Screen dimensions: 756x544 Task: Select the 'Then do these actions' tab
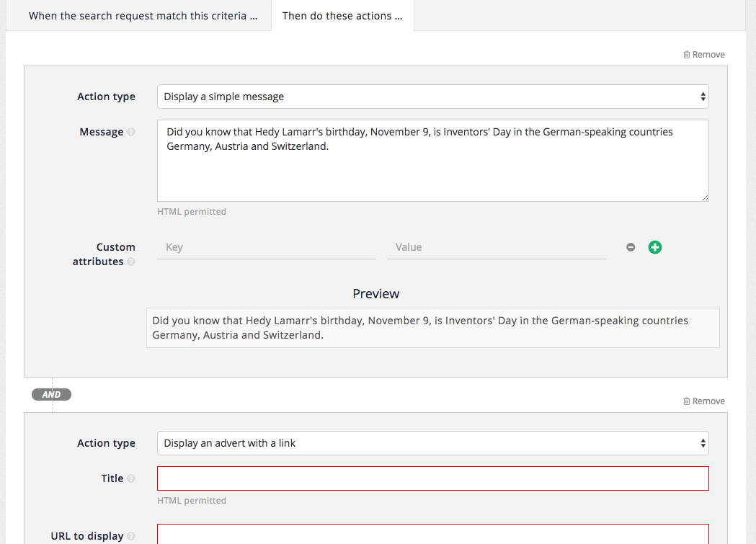[342, 15]
